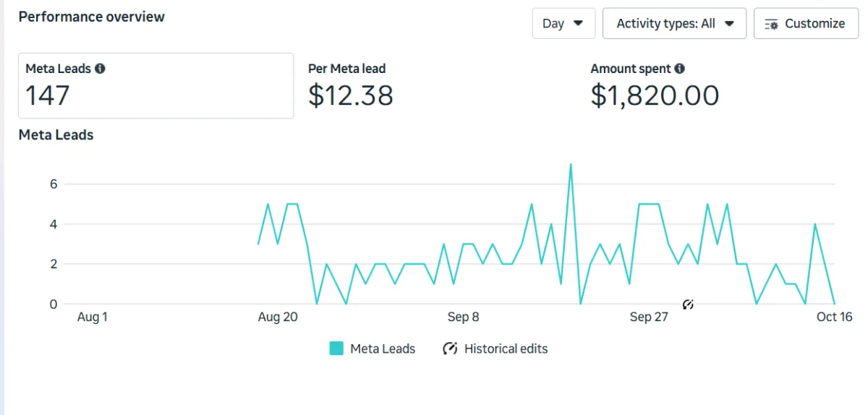
Task: Select the Per Meta lead $12.38 metric
Action: point(351,85)
